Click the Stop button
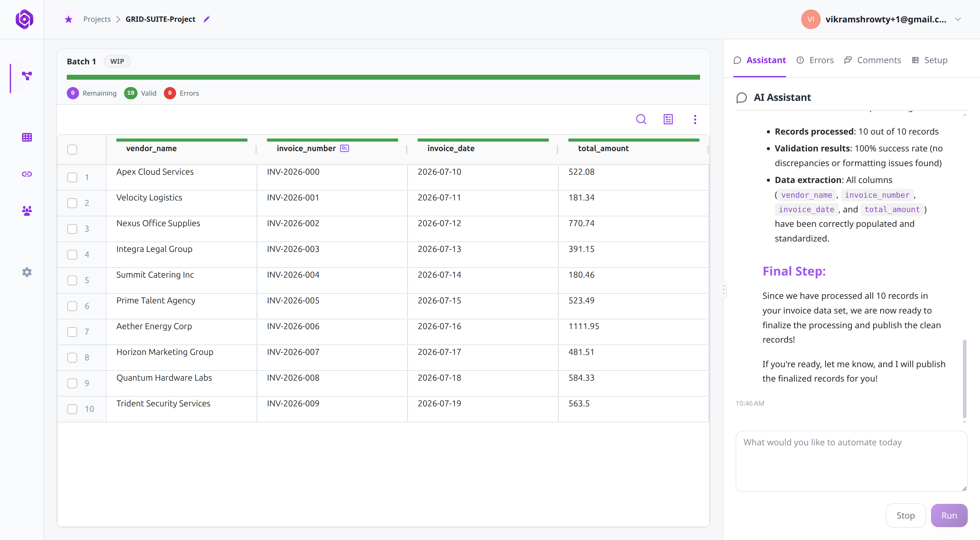 (x=906, y=515)
